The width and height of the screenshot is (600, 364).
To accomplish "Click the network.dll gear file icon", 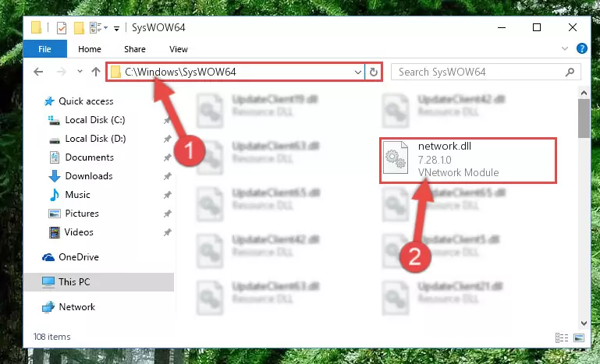I will click(396, 157).
